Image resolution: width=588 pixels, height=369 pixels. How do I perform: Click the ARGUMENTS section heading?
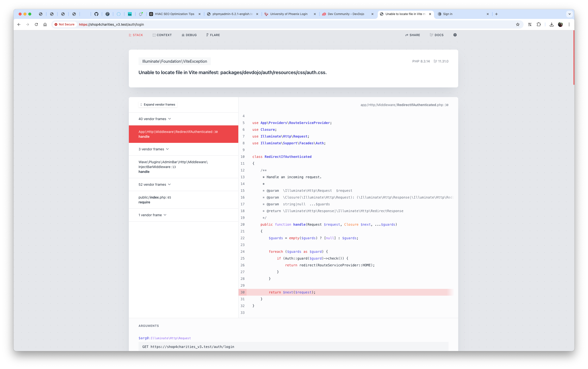click(x=149, y=326)
